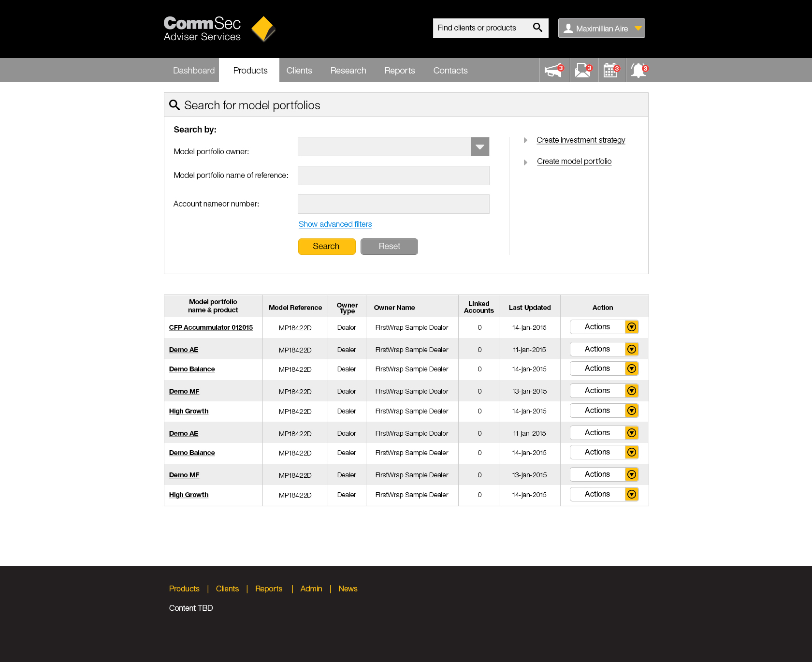
Task: Open the Contacts tab
Action: pos(450,71)
